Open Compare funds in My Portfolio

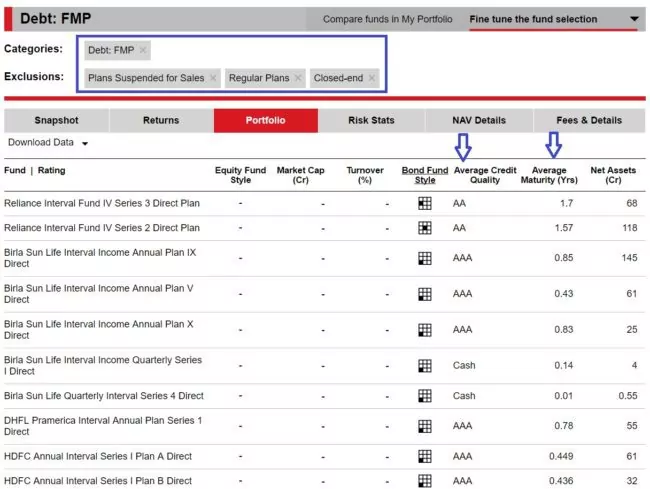point(388,19)
